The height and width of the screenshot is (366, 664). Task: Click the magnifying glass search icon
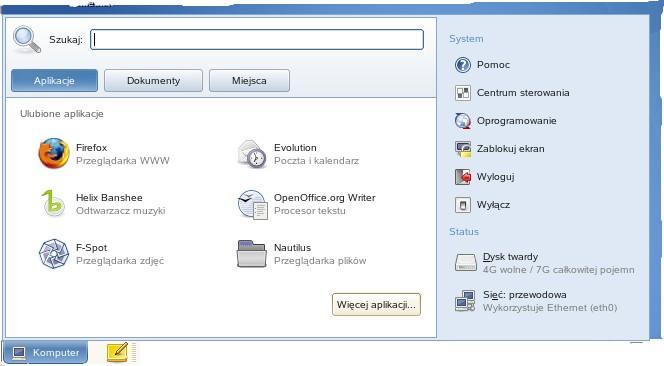pyautogui.click(x=27, y=40)
